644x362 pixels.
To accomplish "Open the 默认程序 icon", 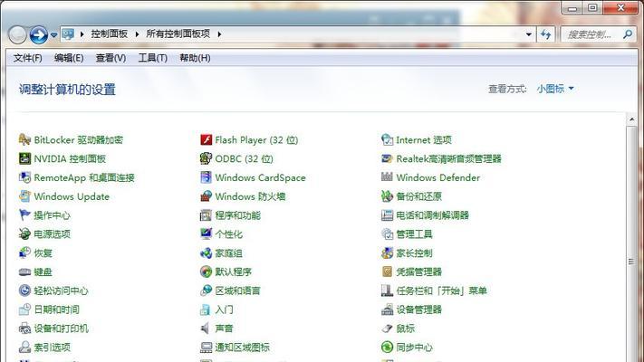I will [x=206, y=272].
